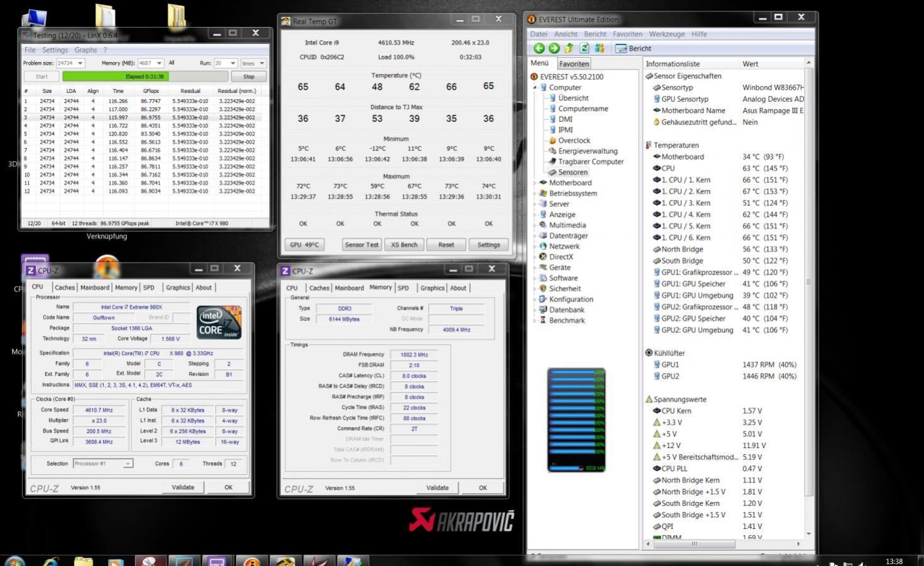Open Energieverwaltung in the EVEREST tree
This screenshot has height=566, width=924.
583,151
